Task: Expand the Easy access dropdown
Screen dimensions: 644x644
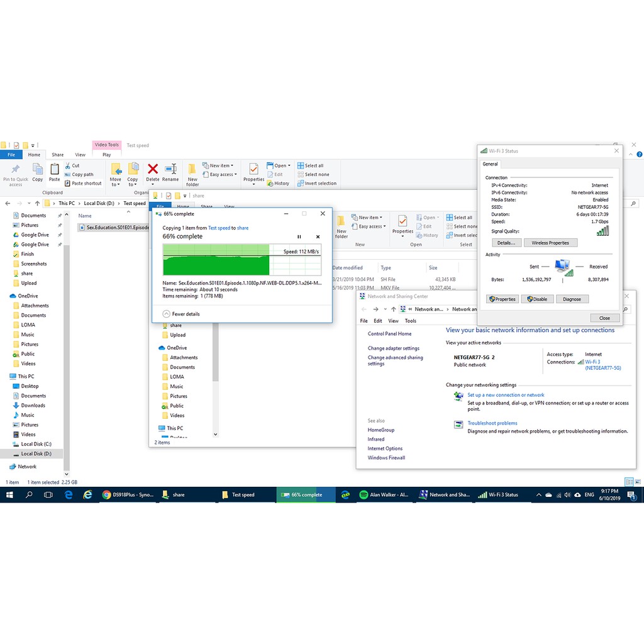Action: [223, 175]
